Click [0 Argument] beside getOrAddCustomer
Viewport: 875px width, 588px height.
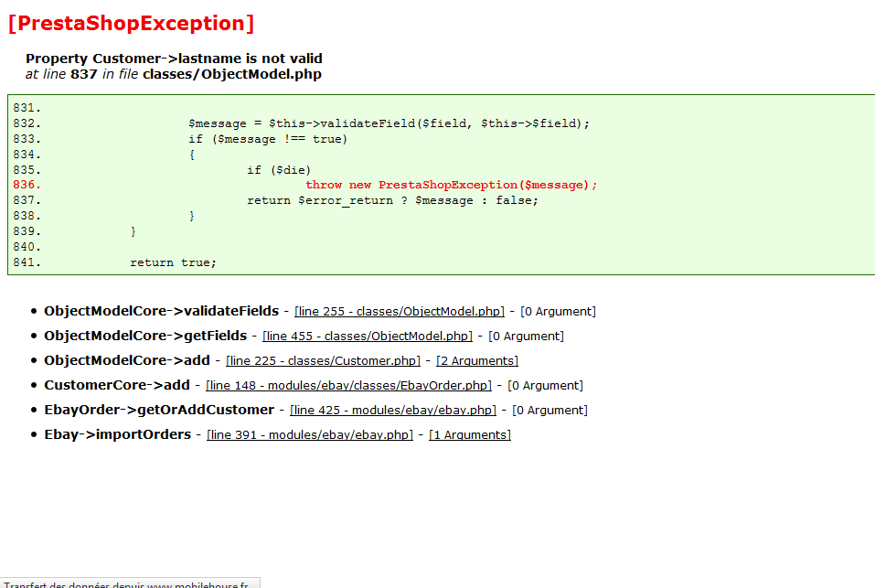[x=550, y=410]
